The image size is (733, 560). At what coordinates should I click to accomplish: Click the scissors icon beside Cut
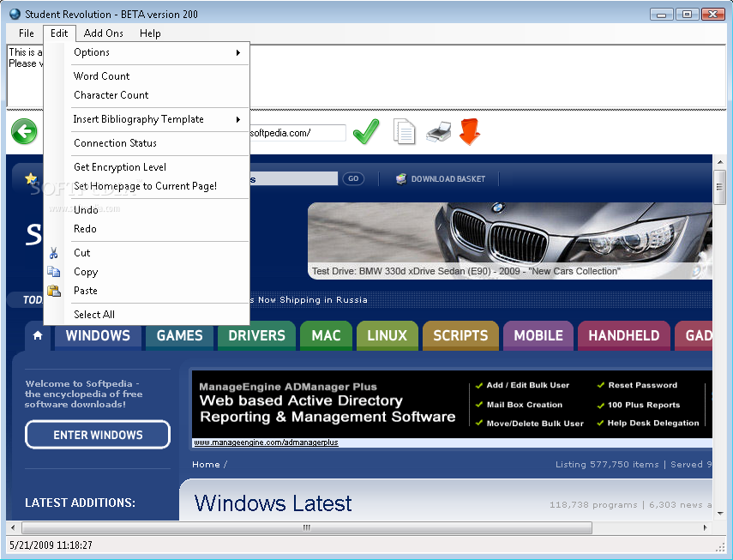coord(54,253)
